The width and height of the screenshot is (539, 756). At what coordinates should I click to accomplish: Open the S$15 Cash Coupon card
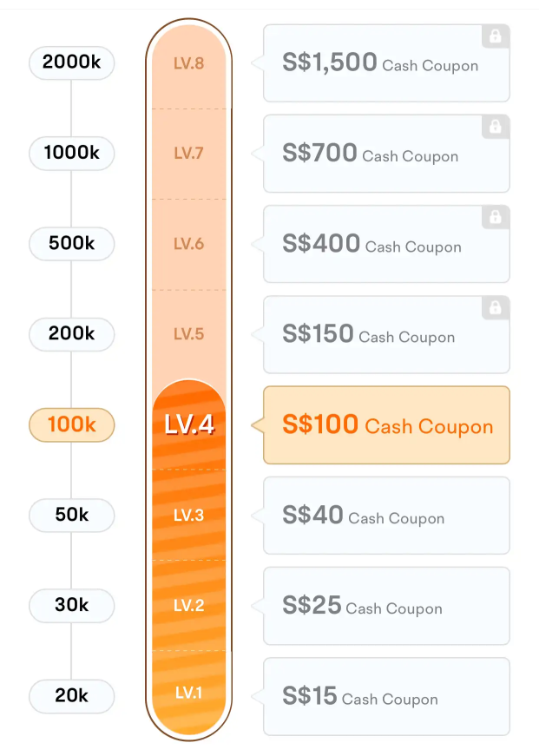point(386,697)
